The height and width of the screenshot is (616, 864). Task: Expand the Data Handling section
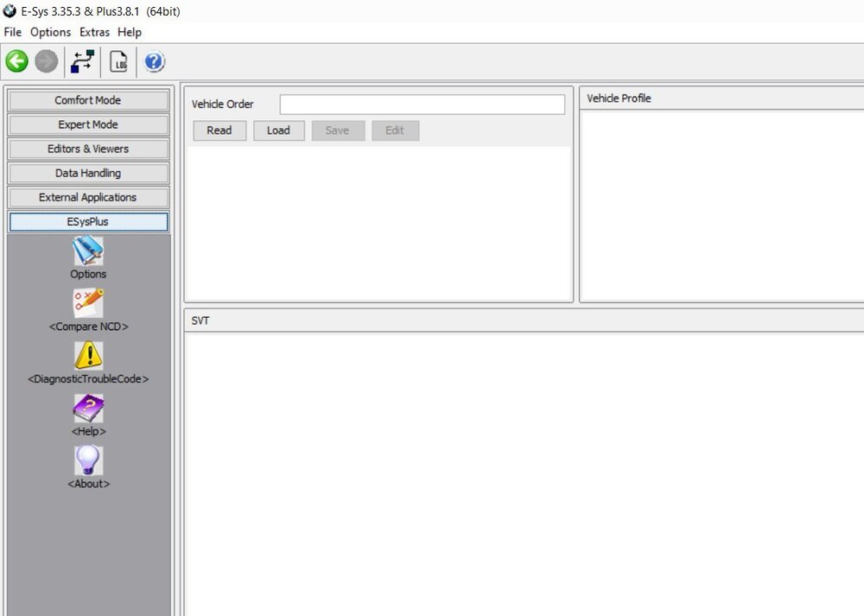tap(88, 173)
